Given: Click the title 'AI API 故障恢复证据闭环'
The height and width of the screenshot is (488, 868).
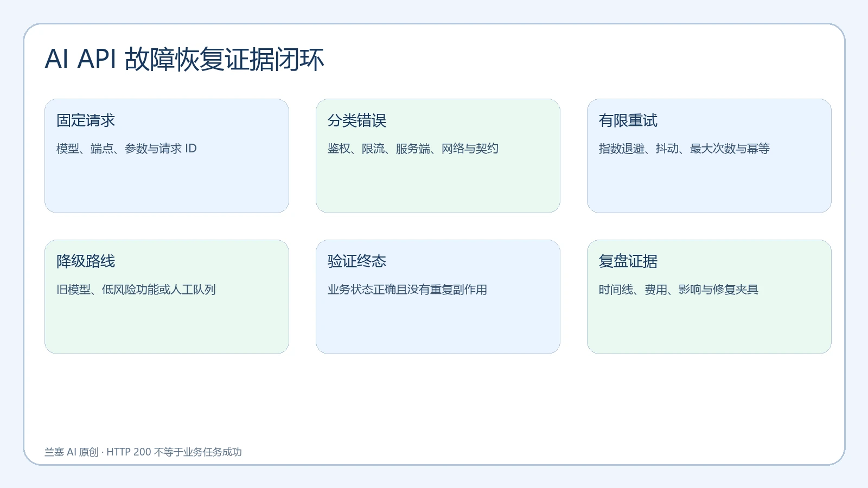Looking at the screenshot, I should (x=184, y=59).
